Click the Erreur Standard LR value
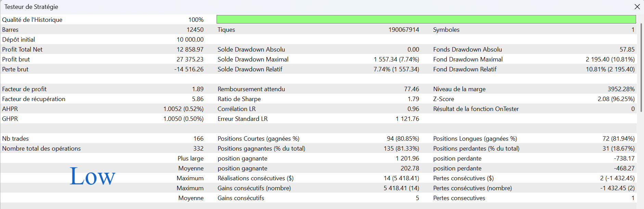The height and width of the screenshot is (209, 644). [407, 119]
